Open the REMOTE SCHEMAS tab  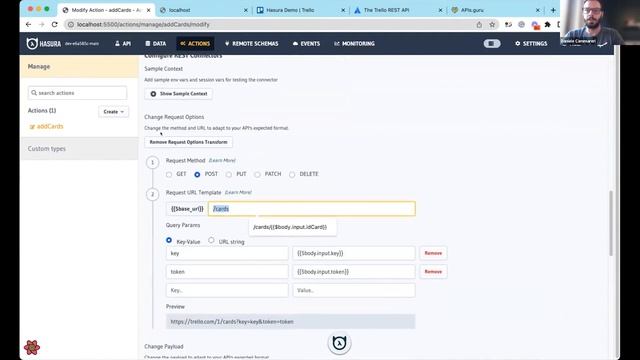click(x=251, y=43)
